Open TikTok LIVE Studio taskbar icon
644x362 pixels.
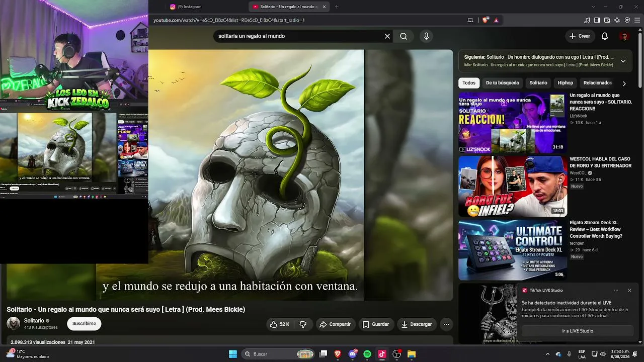pyautogui.click(x=382, y=354)
